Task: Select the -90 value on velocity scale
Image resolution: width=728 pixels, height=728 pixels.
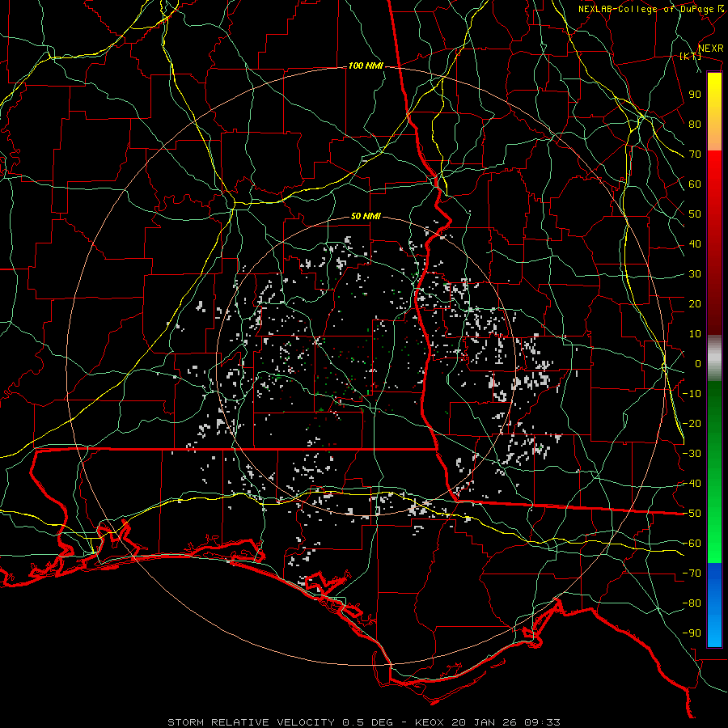Action: tap(692, 633)
